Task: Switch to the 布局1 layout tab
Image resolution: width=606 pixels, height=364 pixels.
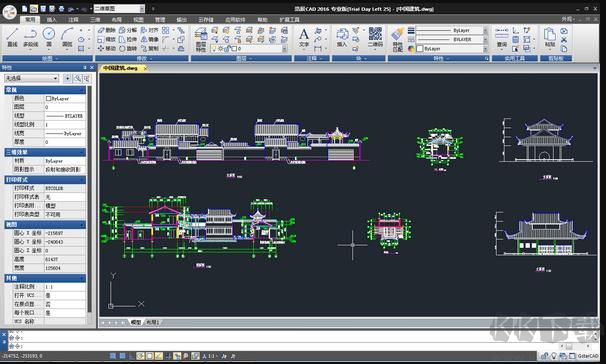Action: point(153,322)
